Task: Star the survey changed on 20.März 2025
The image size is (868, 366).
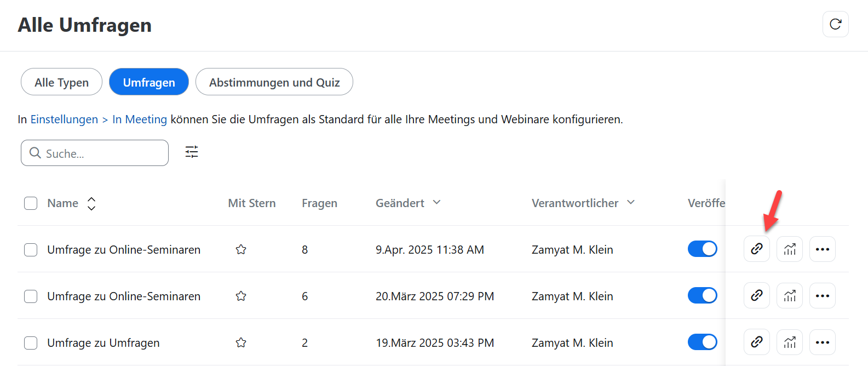Action: click(x=241, y=296)
